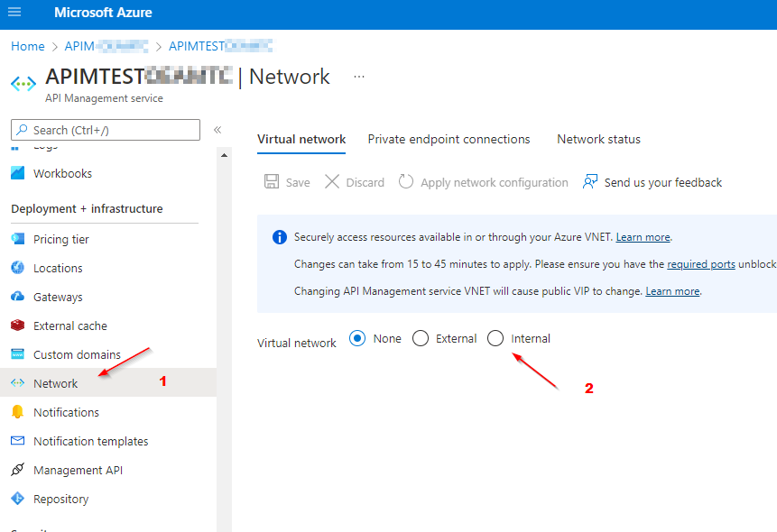777x532 pixels.
Task: Open Notification templates in the sidebar
Action: pos(90,441)
